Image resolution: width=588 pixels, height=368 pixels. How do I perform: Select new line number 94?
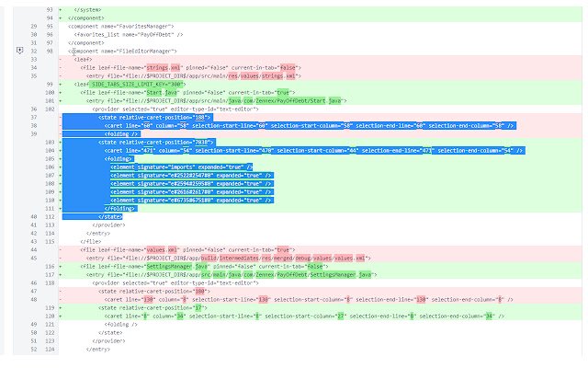coord(50,18)
